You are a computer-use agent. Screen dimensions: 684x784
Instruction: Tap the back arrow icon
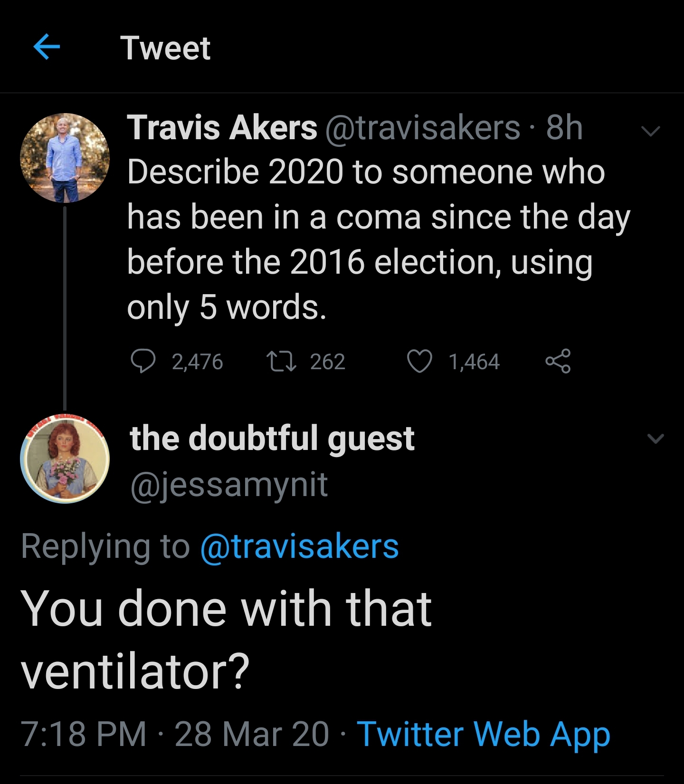point(47,47)
